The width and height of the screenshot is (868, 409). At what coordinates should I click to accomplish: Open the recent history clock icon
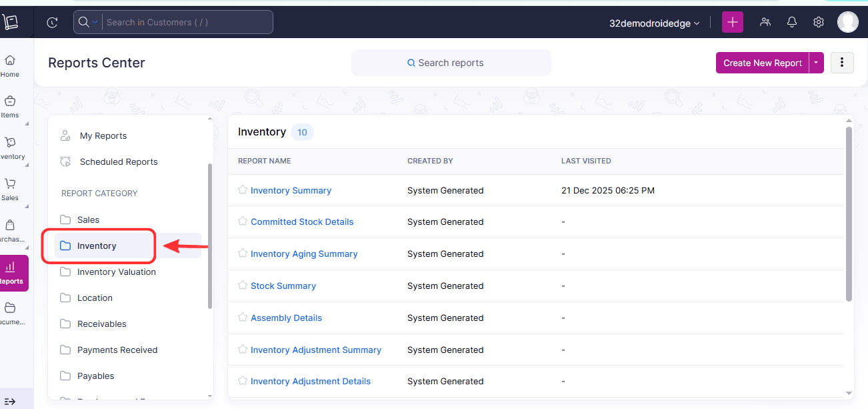click(x=52, y=22)
